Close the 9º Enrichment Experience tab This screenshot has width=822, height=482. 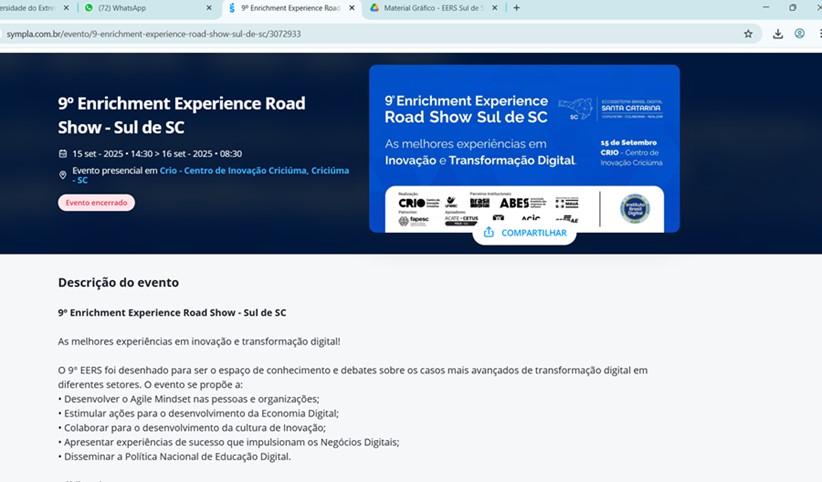click(x=352, y=8)
